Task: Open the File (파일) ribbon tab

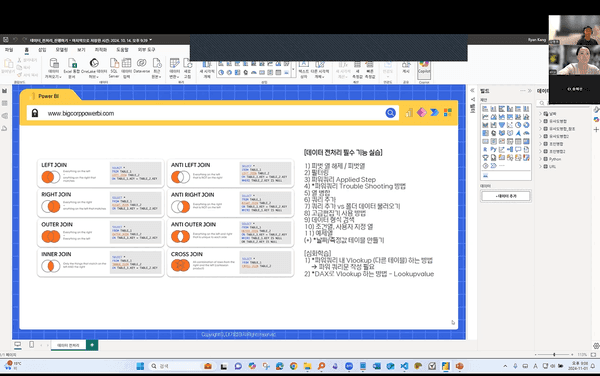Action: [x=9, y=50]
